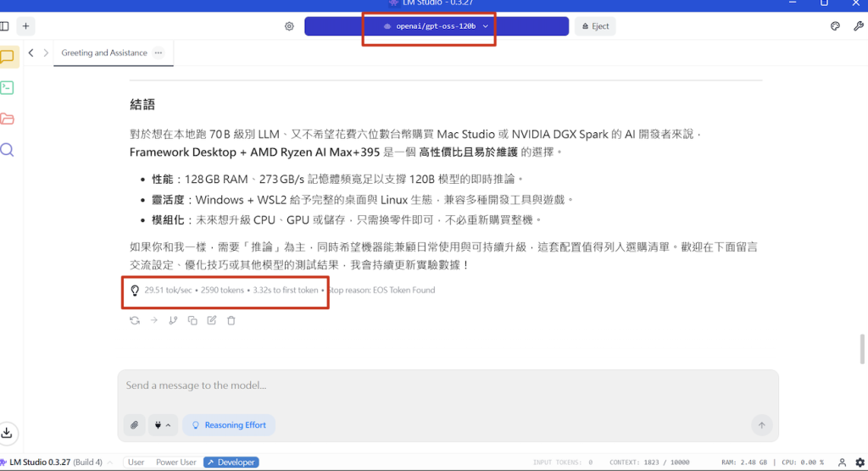Click the 3.32s to first token statistic
Viewport: 868px width, 471px height.
coord(286,290)
